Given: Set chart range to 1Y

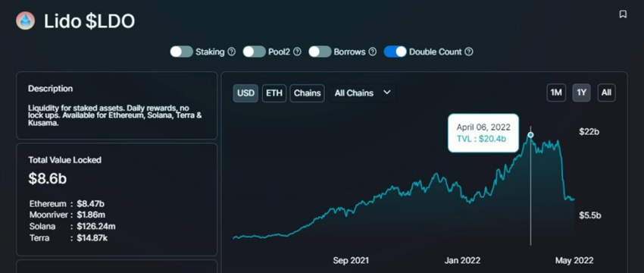Looking at the screenshot, I should pos(582,93).
